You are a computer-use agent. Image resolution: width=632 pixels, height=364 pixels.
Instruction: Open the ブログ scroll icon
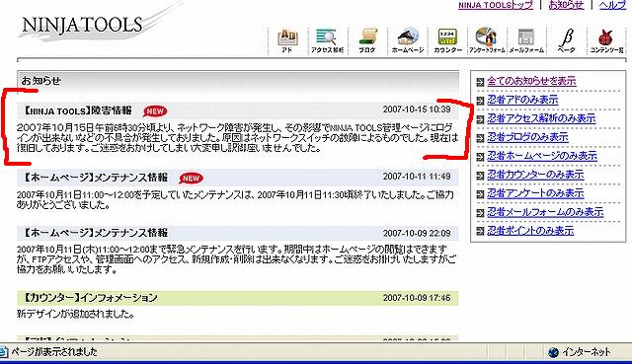[x=367, y=40]
